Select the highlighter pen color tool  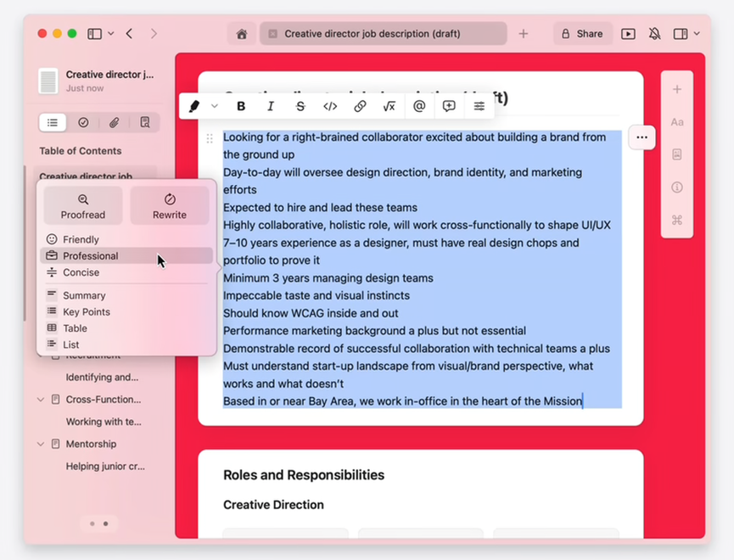(194, 106)
